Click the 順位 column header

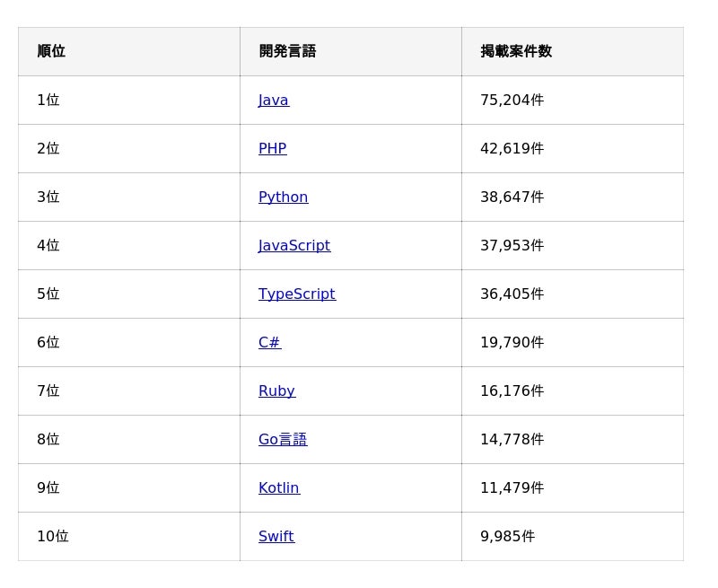(x=51, y=52)
